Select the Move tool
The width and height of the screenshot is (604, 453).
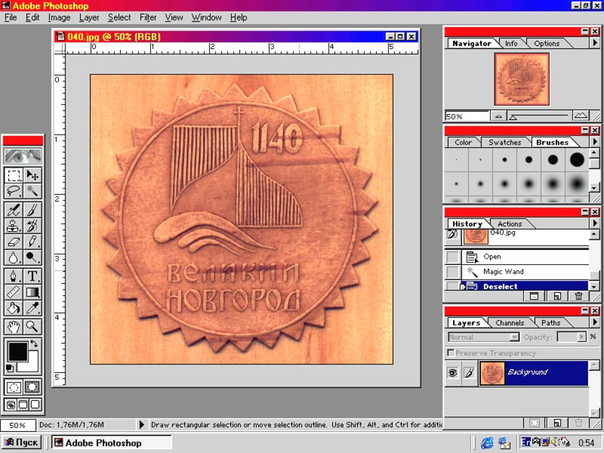coord(32,176)
